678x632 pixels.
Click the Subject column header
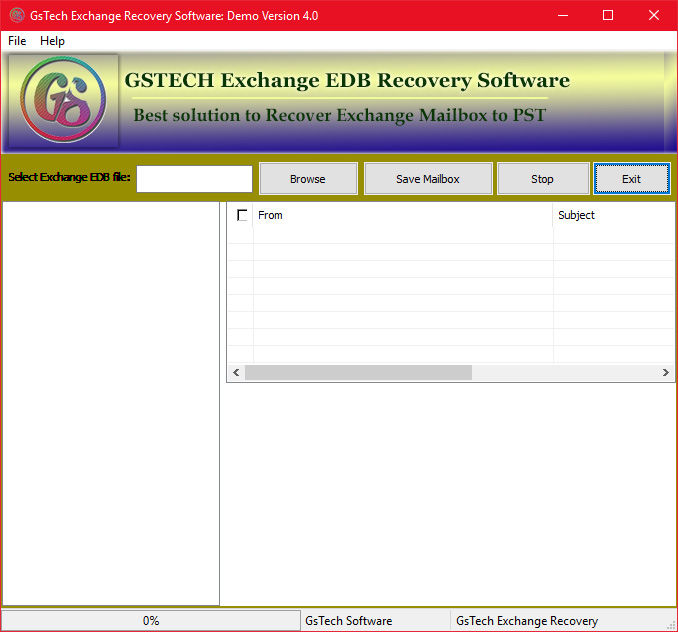(x=614, y=215)
